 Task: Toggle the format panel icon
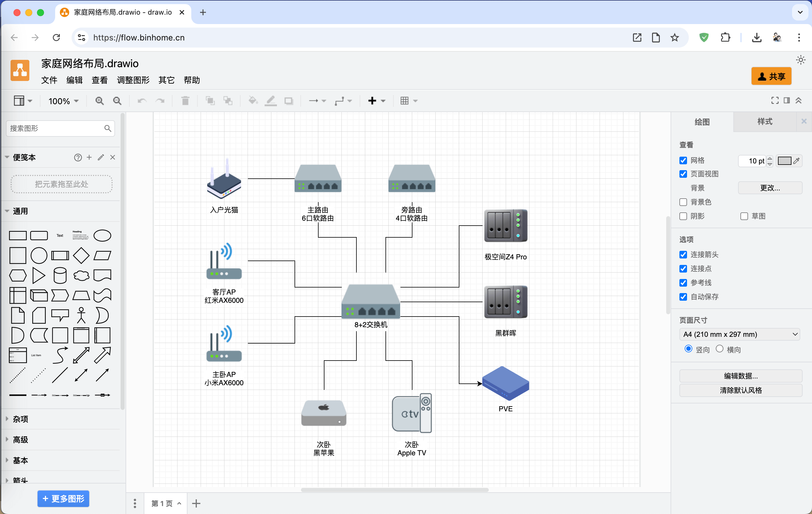coord(787,101)
